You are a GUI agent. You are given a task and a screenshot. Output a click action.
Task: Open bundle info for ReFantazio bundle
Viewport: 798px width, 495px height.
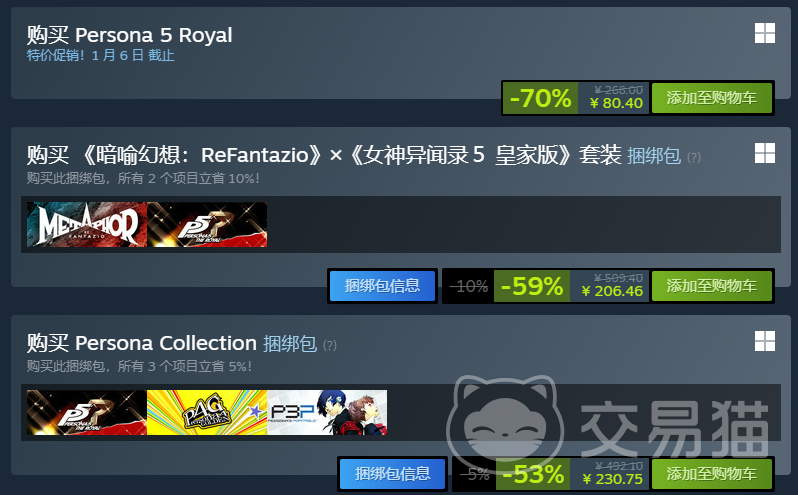383,286
